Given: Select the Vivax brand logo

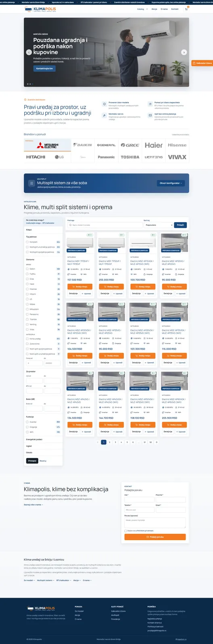Looking at the screenshot, I should (177, 157).
